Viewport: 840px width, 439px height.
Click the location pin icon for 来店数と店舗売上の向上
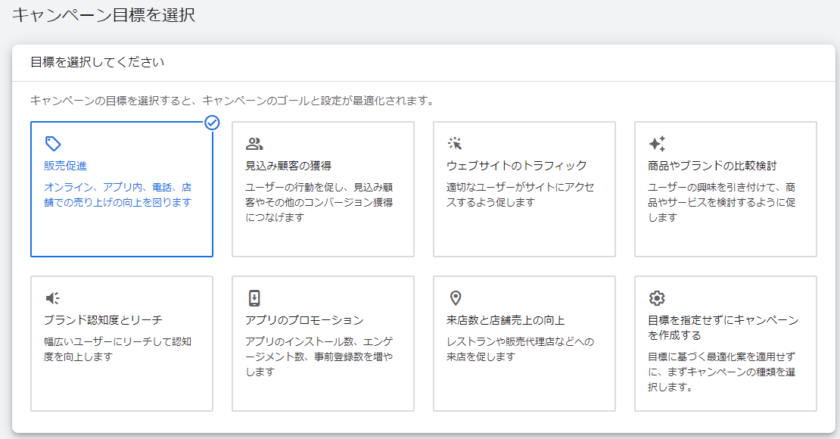(x=455, y=298)
